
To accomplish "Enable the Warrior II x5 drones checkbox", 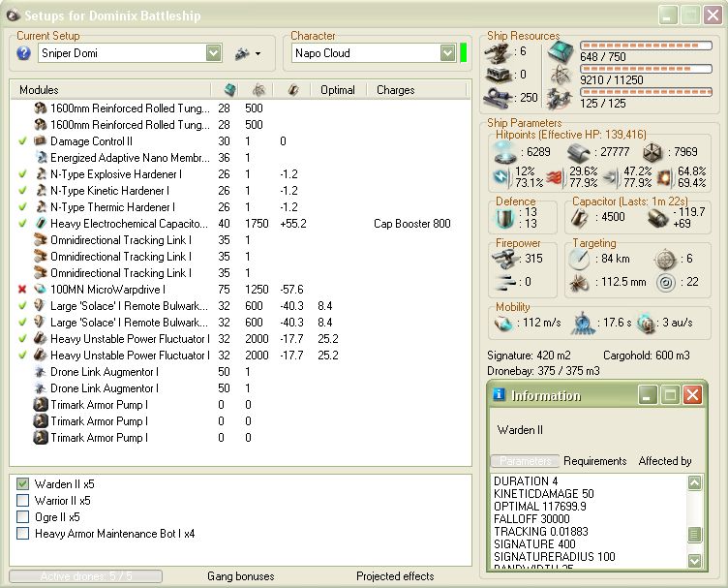I will pos(22,501).
